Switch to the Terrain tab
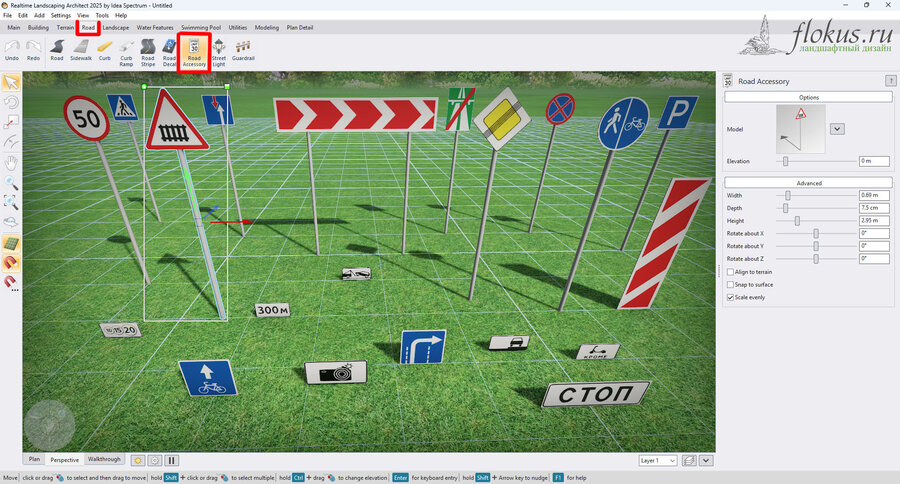This screenshot has height=484, width=900. point(65,28)
